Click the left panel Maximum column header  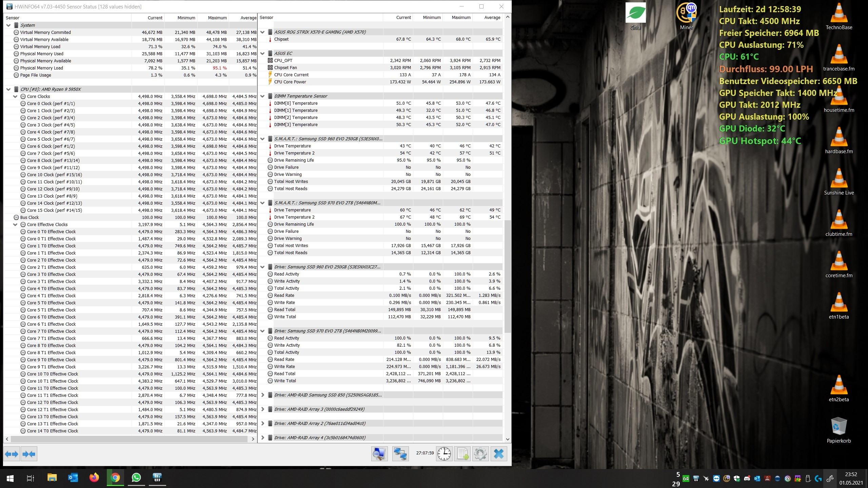point(217,18)
